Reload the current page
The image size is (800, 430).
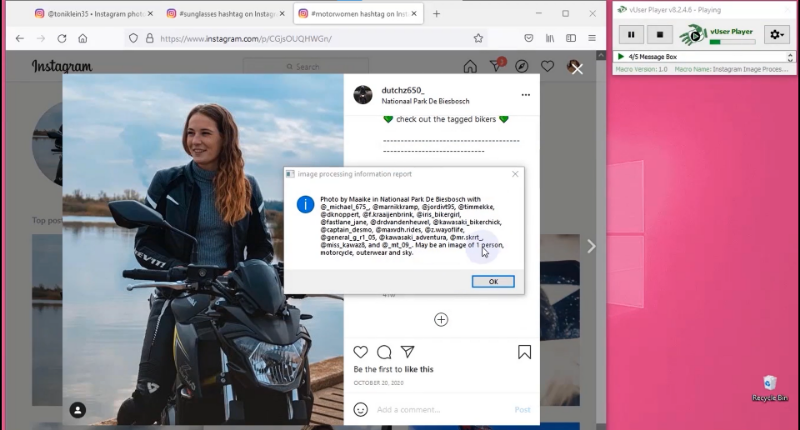point(62,38)
